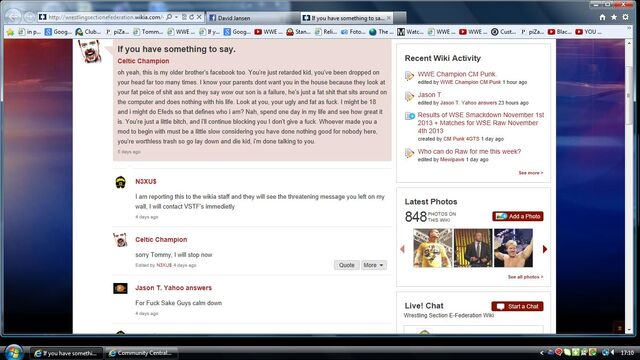
Task: Click N3XUS user avatar icon
Action: pyautogui.click(x=120, y=182)
